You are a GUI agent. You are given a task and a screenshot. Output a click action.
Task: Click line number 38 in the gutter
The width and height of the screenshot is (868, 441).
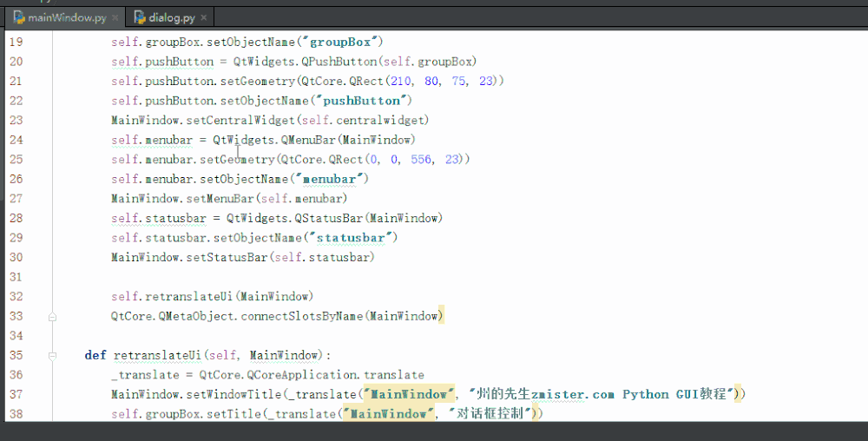16,414
